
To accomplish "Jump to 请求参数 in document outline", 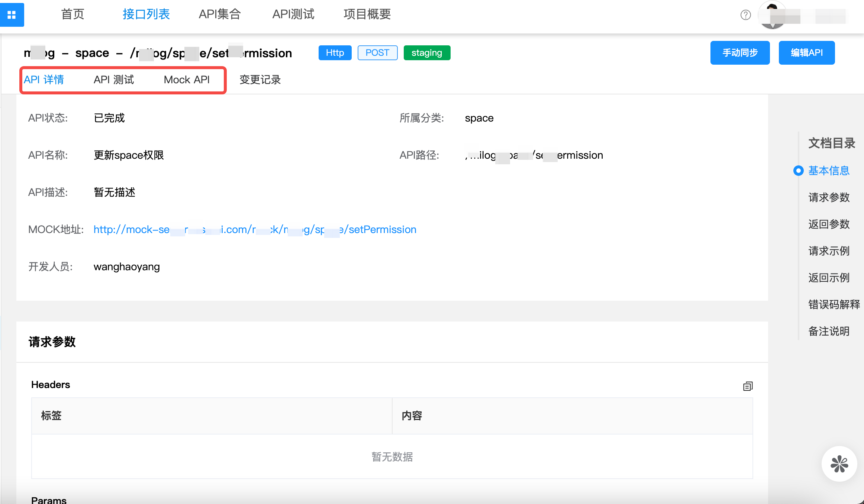I will click(x=829, y=197).
